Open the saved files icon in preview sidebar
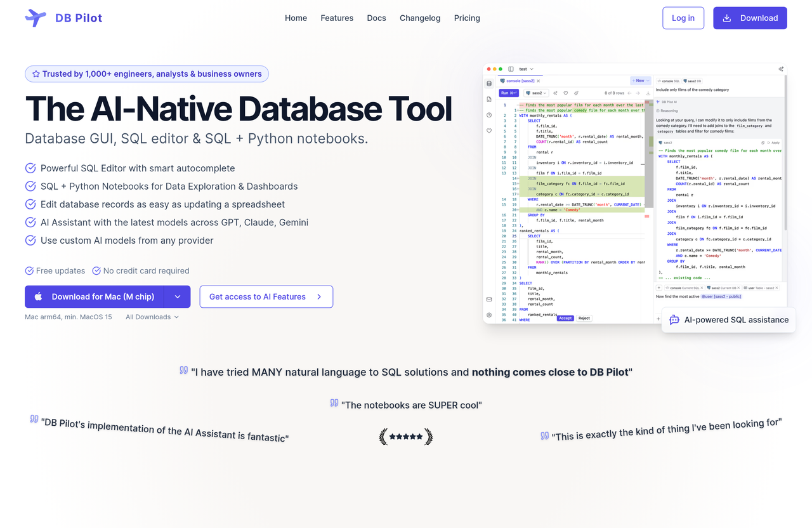812x528 pixels. 489,100
